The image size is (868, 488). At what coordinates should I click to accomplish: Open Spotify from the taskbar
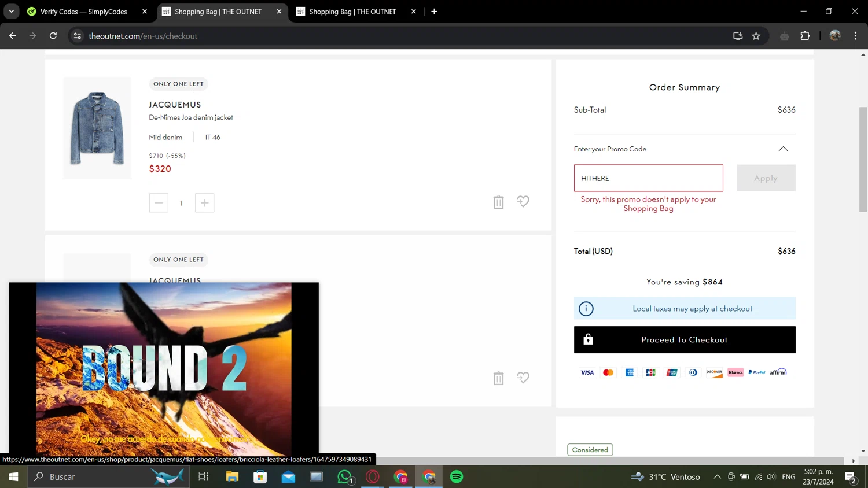457,476
